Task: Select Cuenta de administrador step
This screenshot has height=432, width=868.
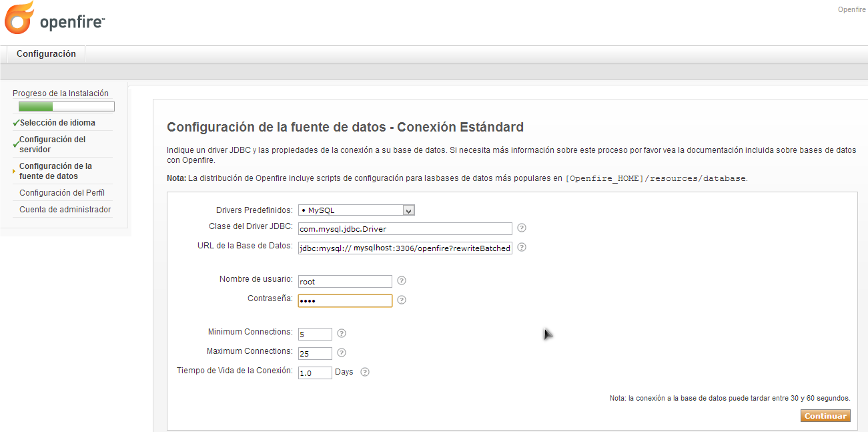Action: (x=65, y=210)
